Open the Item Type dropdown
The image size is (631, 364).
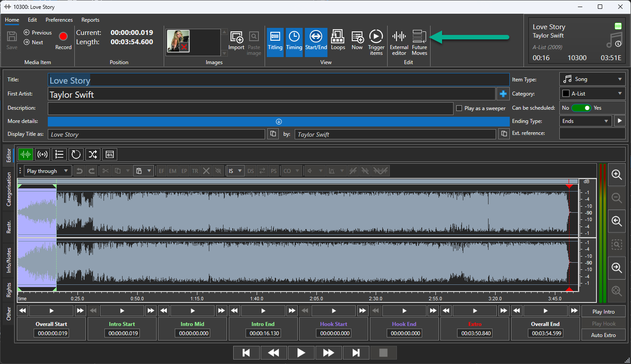point(593,80)
